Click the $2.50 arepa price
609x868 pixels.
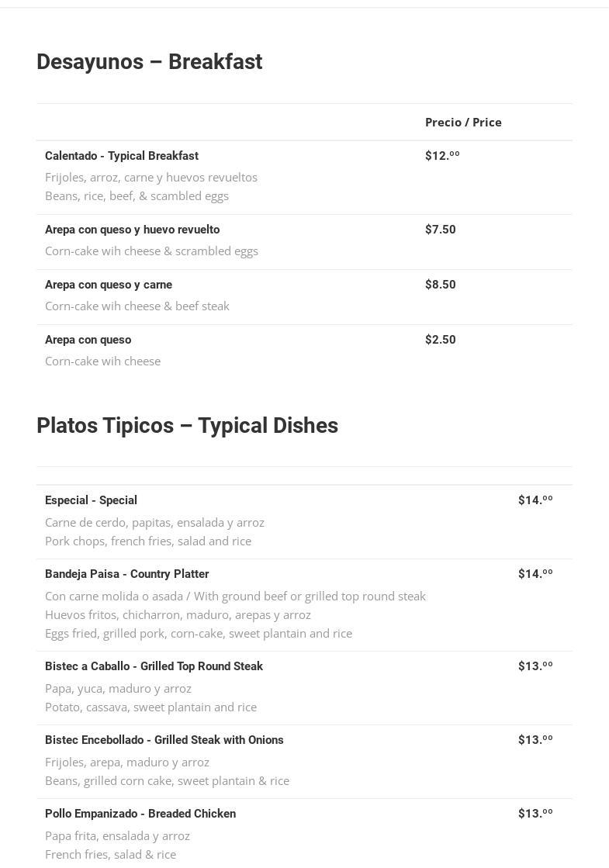click(440, 340)
